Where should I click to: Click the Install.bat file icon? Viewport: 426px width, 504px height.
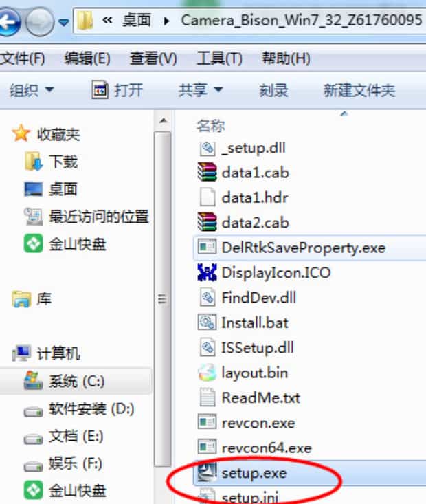[207, 322]
